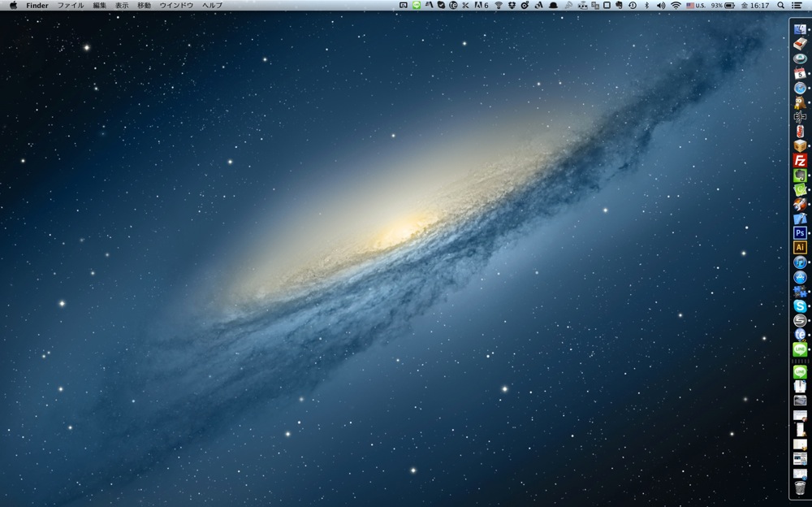Click the Wi-Fi status icon

(x=676, y=5)
